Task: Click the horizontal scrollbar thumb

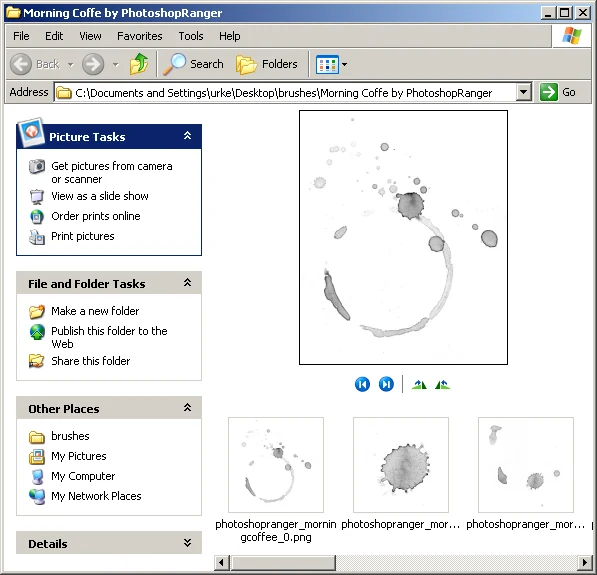Action: coord(283,562)
